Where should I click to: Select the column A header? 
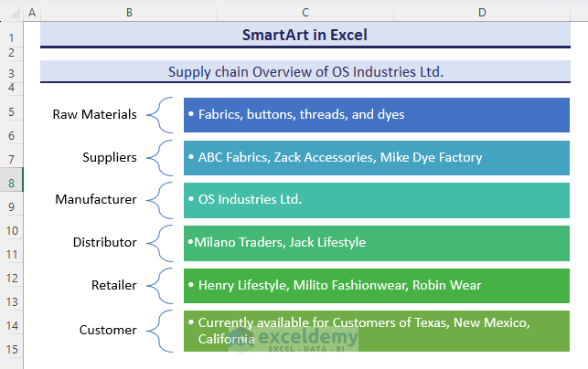[x=32, y=13]
